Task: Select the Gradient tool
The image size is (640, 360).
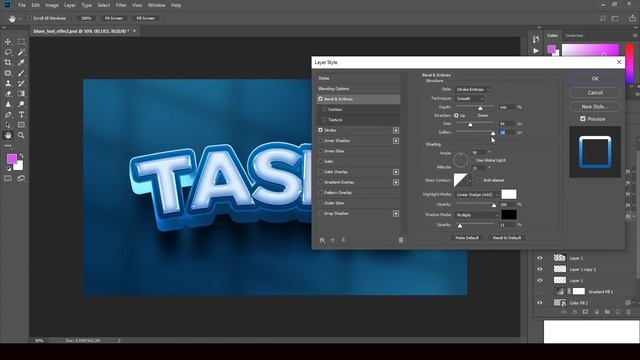Action: tap(21, 94)
